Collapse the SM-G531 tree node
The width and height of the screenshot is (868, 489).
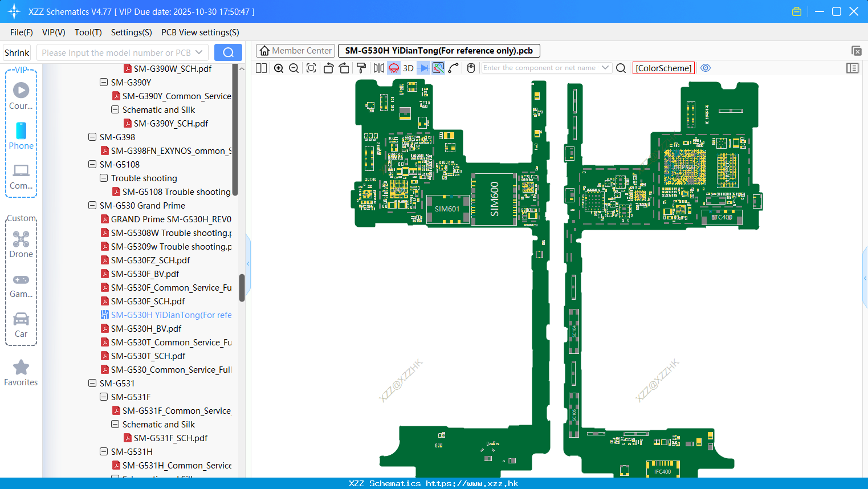[x=92, y=383]
